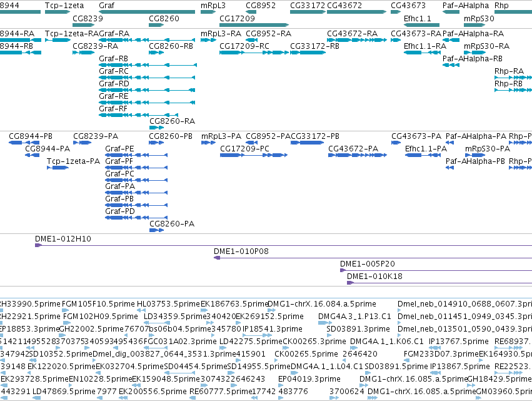Select the LD34359.5prime EST
532x401 pixels.
point(157,323)
